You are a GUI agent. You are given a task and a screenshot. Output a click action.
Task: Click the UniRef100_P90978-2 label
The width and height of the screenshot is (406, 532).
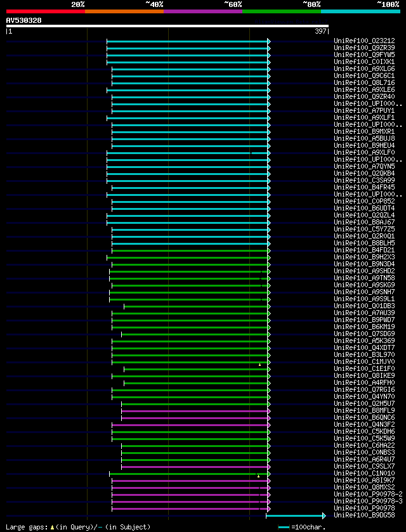pyautogui.click(x=368, y=495)
